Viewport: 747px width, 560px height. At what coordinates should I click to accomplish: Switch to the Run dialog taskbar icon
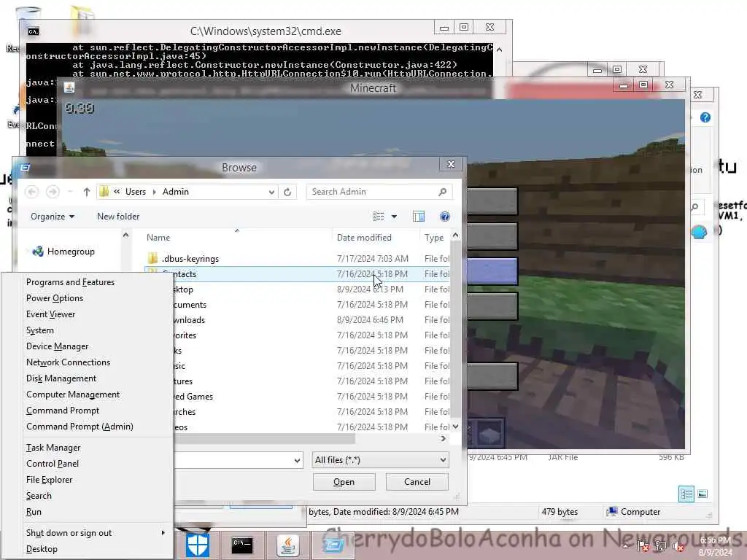pos(333,545)
